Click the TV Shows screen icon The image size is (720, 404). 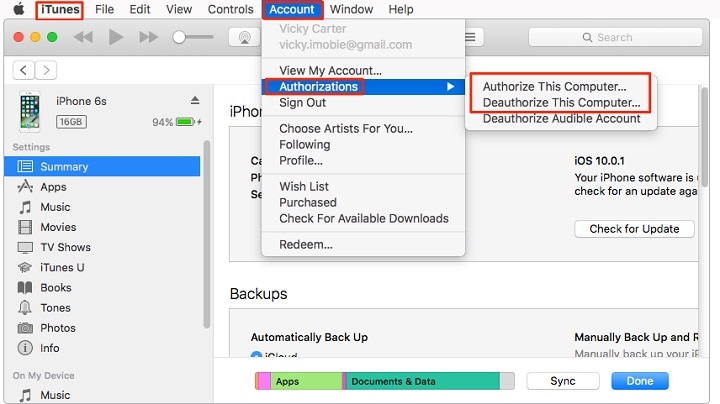(x=25, y=247)
